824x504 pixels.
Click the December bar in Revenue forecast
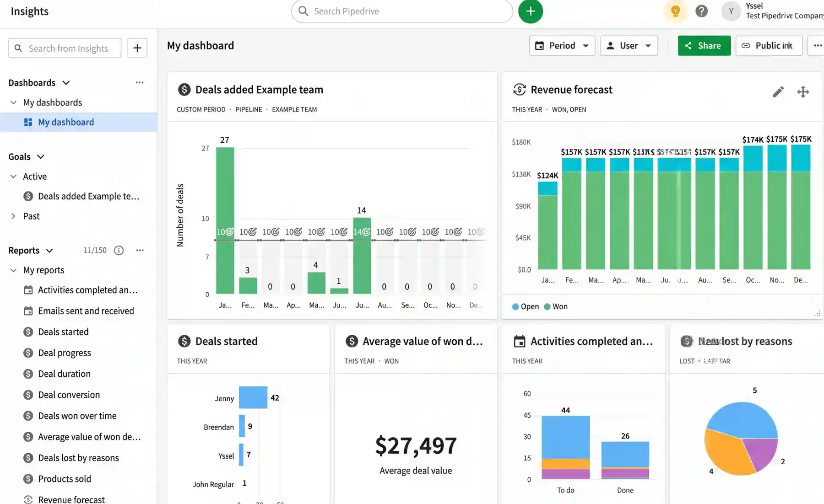(x=801, y=207)
